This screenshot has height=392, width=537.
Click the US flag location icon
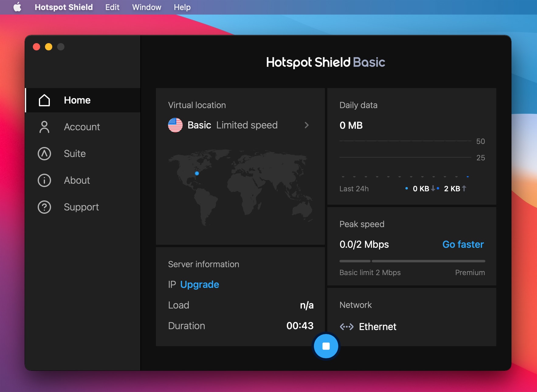click(175, 125)
